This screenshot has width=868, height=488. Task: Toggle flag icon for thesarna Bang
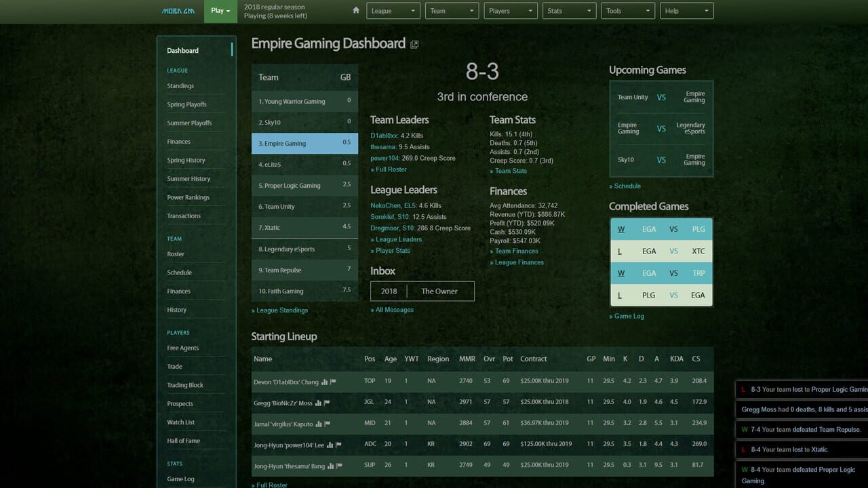pyautogui.click(x=339, y=466)
